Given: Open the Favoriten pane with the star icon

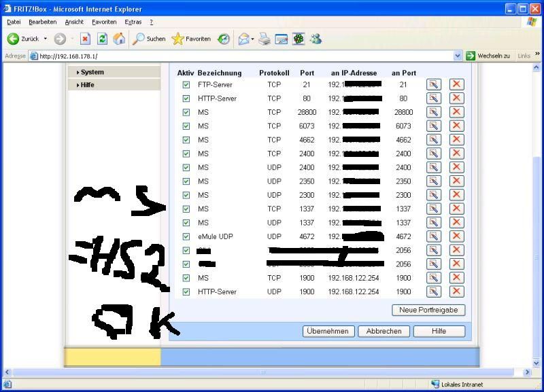Looking at the screenshot, I should (x=191, y=39).
